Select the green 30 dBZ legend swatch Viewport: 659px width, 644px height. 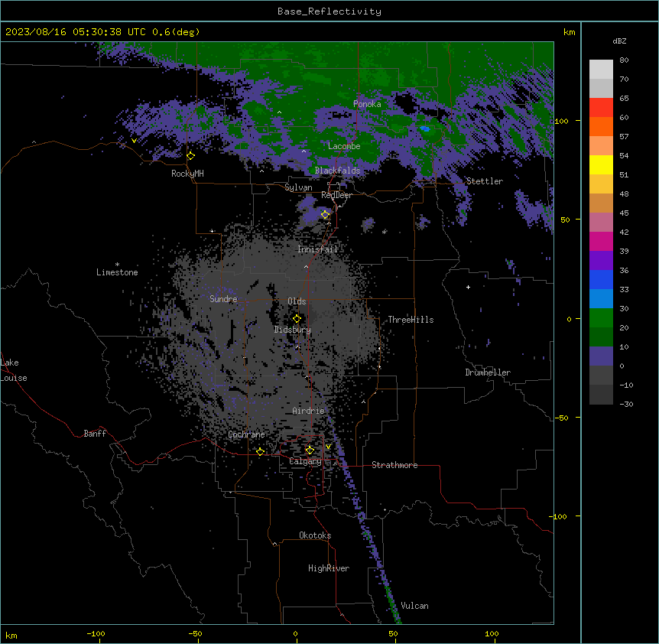point(601,318)
